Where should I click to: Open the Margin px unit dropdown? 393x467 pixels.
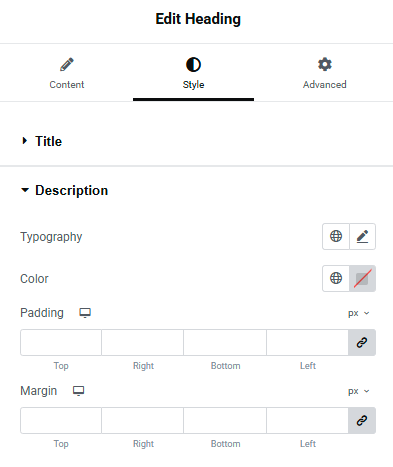(x=359, y=391)
